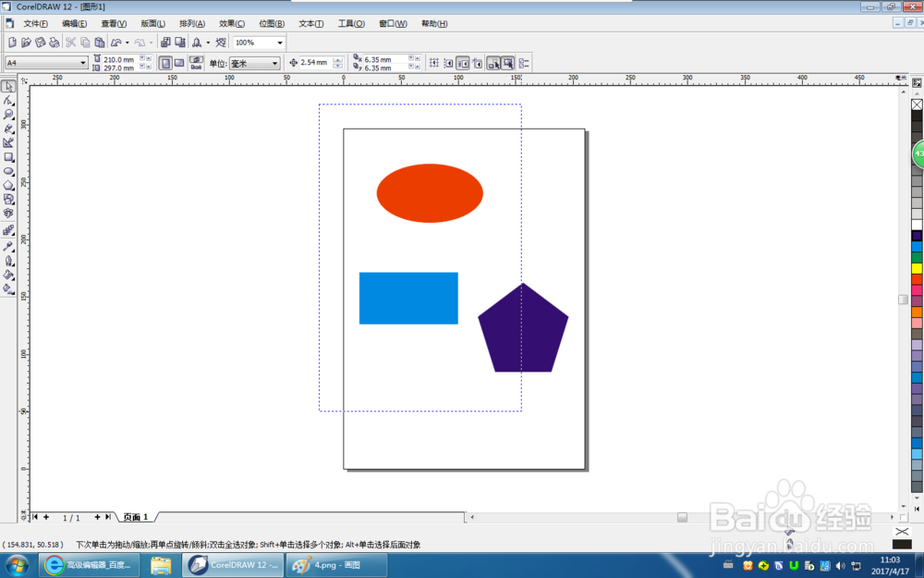Select the orange ellipse on the page

click(x=430, y=193)
